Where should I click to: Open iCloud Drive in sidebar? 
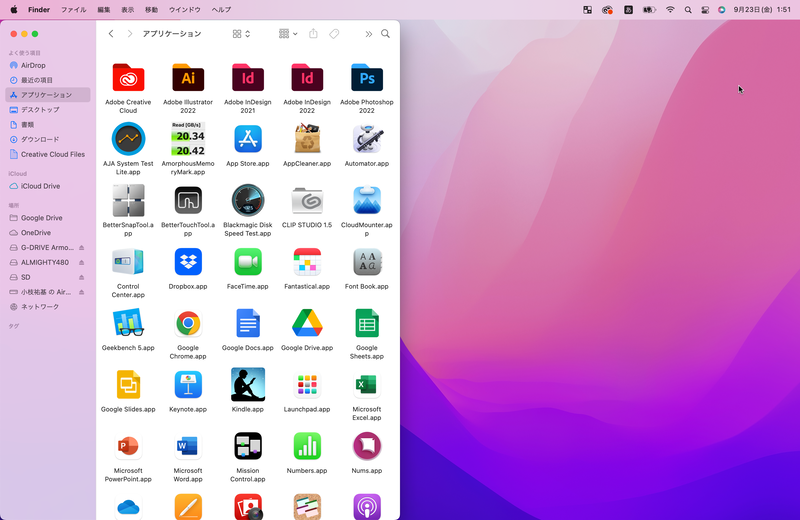(48, 186)
